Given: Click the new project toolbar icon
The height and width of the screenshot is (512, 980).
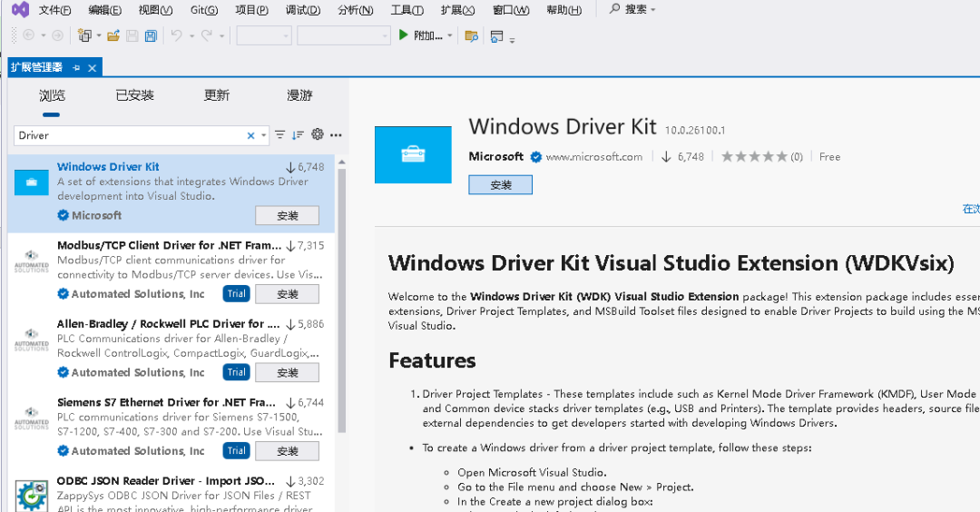Looking at the screenshot, I should (x=84, y=35).
